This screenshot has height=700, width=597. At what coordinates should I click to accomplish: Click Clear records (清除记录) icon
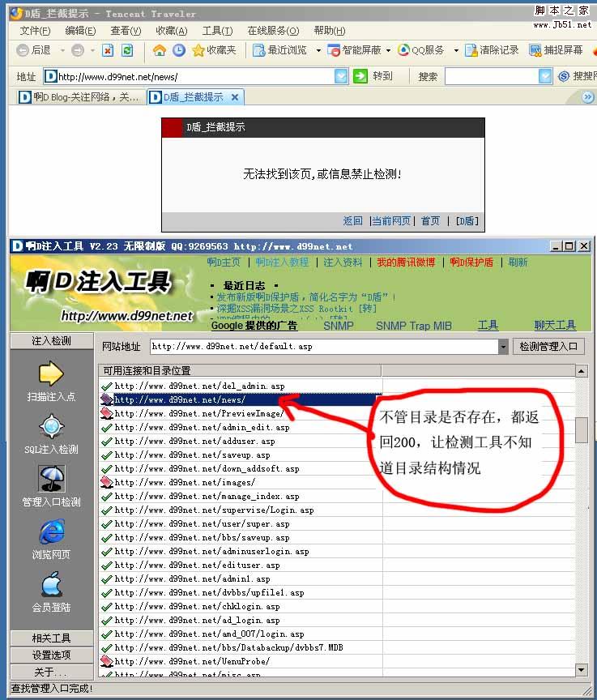[471, 50]
